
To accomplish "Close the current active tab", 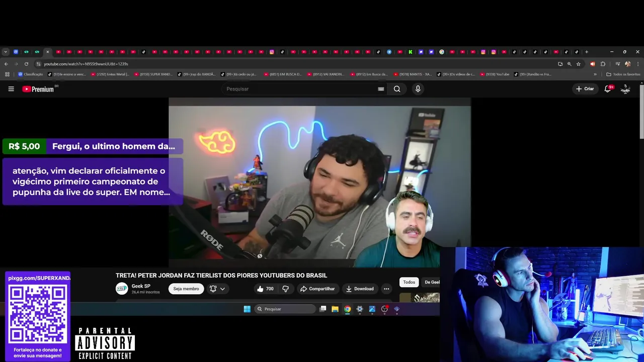I will coord(48,52).
